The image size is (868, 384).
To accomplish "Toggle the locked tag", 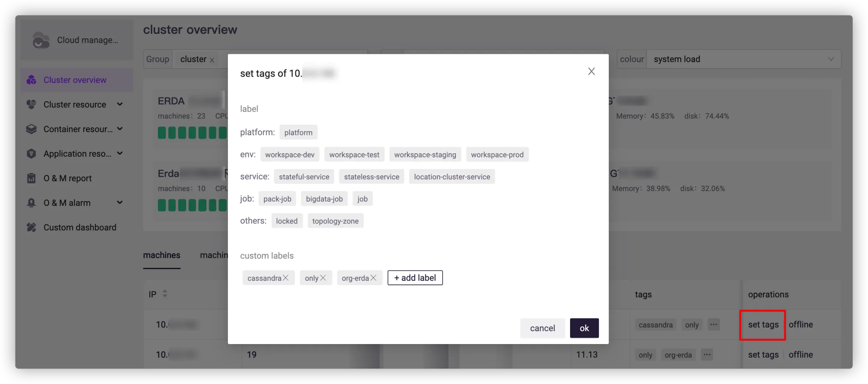I will [x=286, y=221].
